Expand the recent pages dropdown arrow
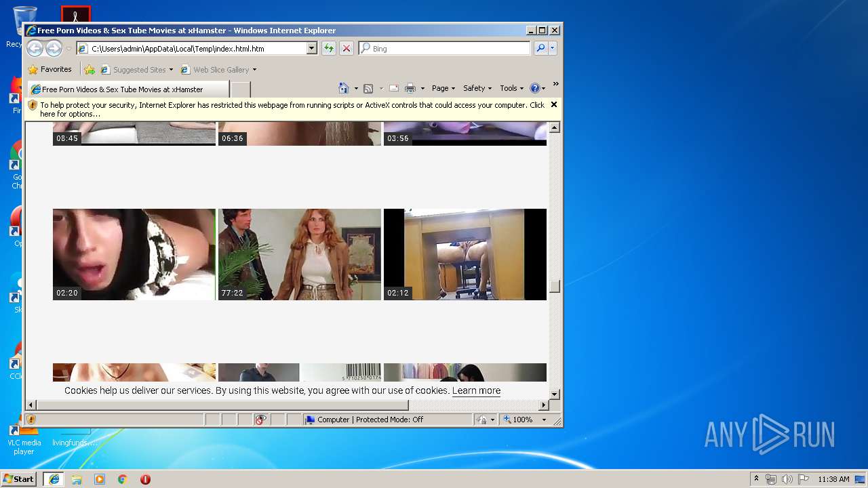The image size is (868, 488). pyautogui.click(x=68, y=49)
